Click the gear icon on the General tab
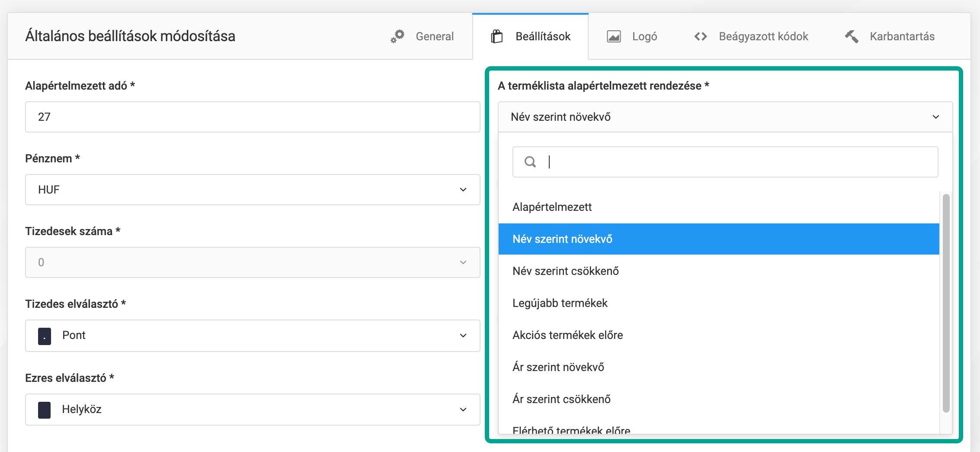This screenshot has width=980, height=452. tap(398, 36)
